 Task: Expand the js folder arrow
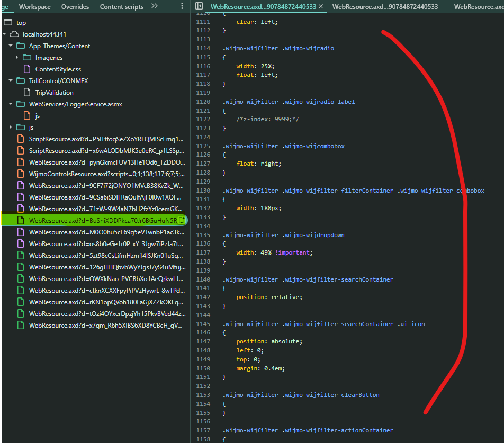pyautogui.click(x=11, y=128)
